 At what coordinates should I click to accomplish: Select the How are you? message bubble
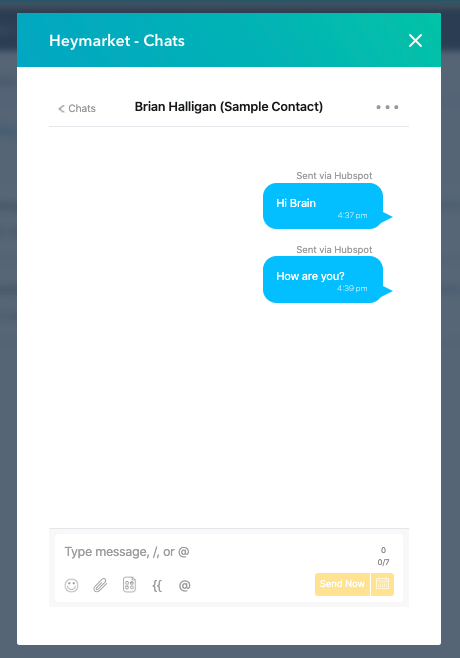point(323,279)
